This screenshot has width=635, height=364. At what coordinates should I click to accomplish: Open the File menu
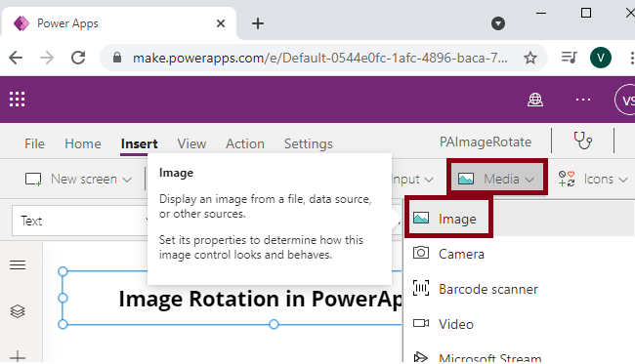(34, 143)
